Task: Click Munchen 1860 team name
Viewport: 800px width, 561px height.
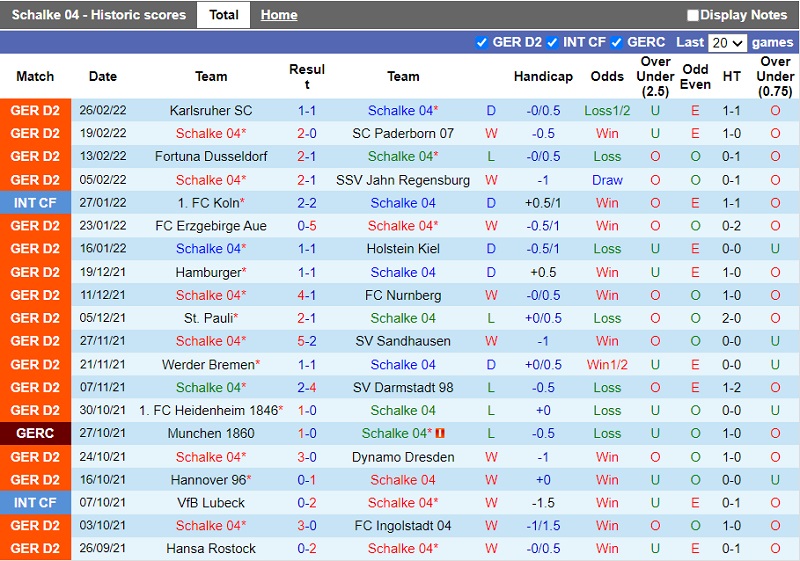Action: pos(211,434)
